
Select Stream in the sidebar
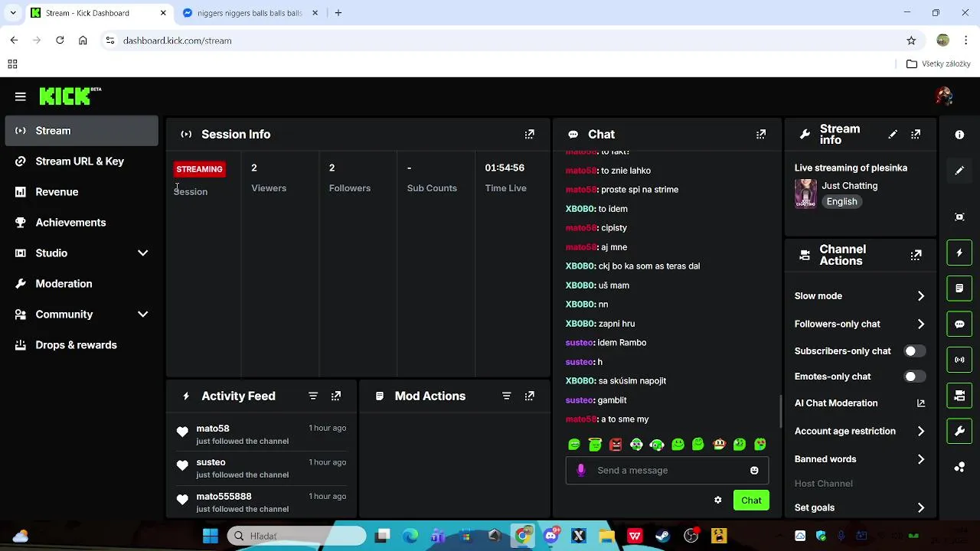[81, 131]
